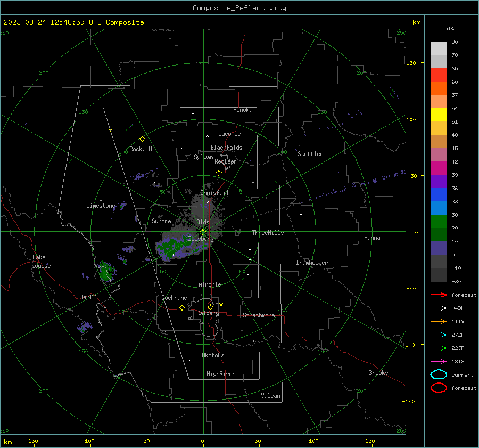479x448 pixels.
Task: Click the Drumheller town label
Action: pos(312,263)
